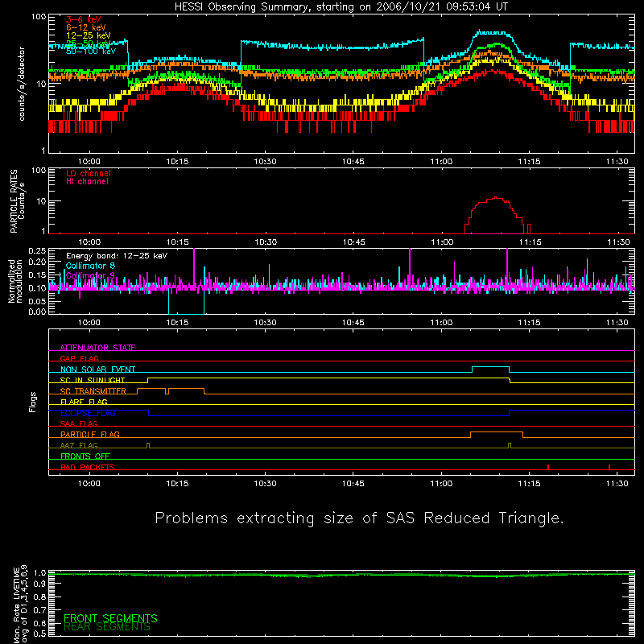The image size is (644, 644).
Task: Select the BAD_PACKETS flag label
Action: 88,467
